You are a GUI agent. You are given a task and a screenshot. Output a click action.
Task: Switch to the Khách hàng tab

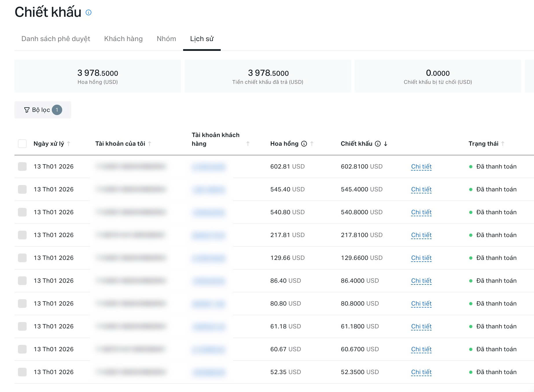pos(124,38)
